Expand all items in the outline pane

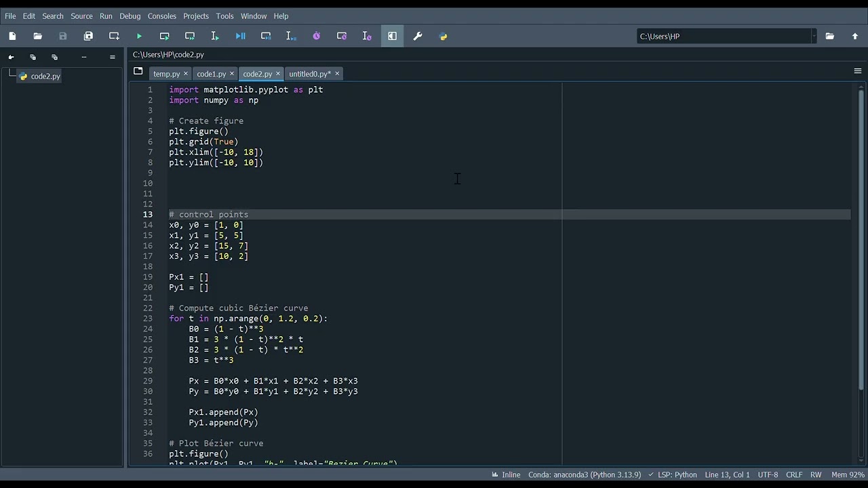tap(54, 57)
